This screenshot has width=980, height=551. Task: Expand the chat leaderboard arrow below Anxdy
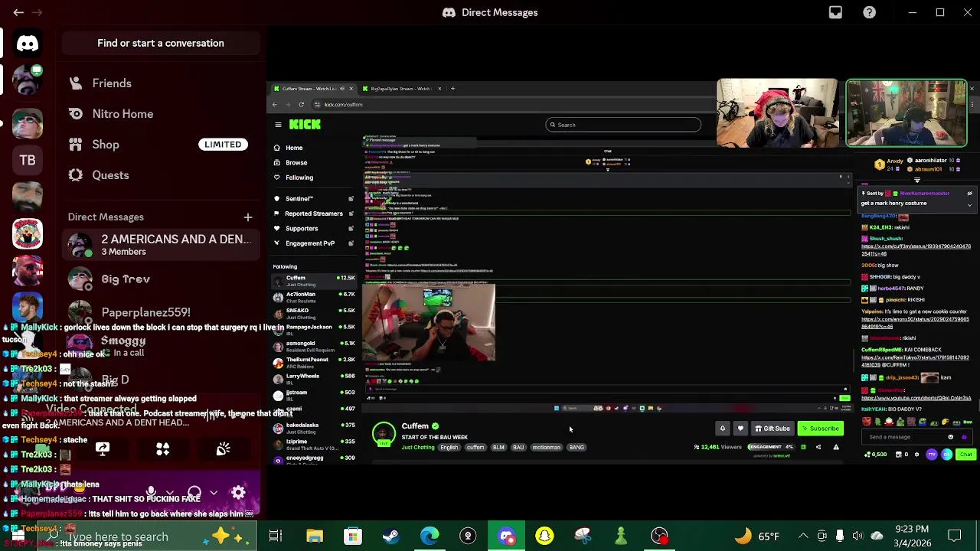tap(917, 181)
